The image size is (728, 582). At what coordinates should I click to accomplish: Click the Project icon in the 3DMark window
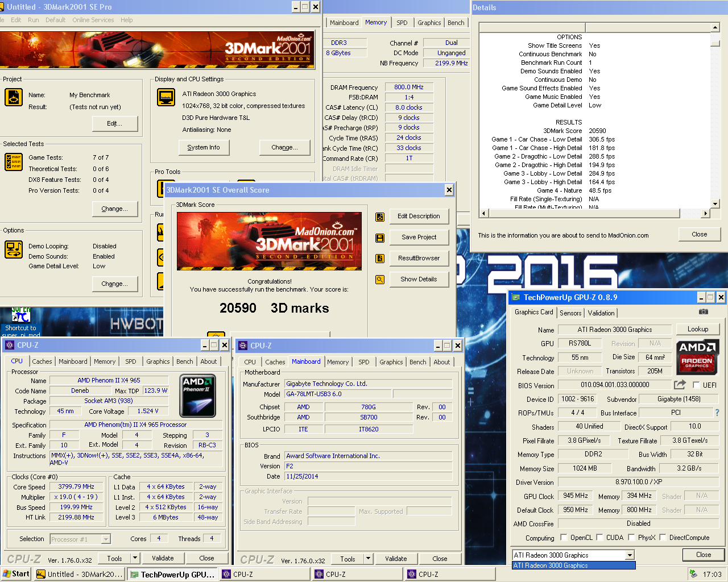(x=14, y=97)
